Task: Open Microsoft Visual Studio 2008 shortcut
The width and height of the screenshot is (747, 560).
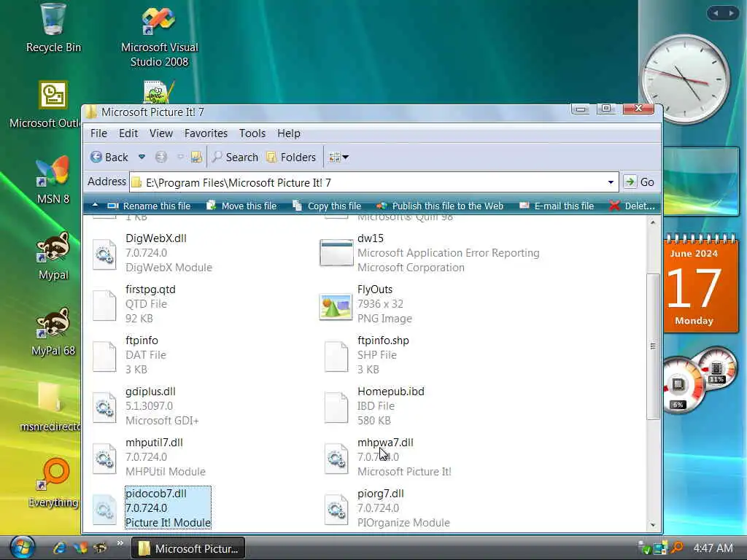Action: click(159, 37)
